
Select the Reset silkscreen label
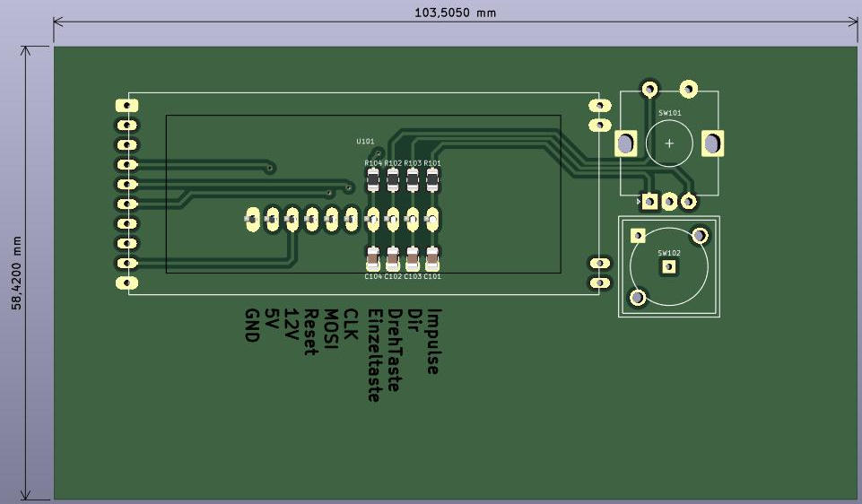click(311, 332)
